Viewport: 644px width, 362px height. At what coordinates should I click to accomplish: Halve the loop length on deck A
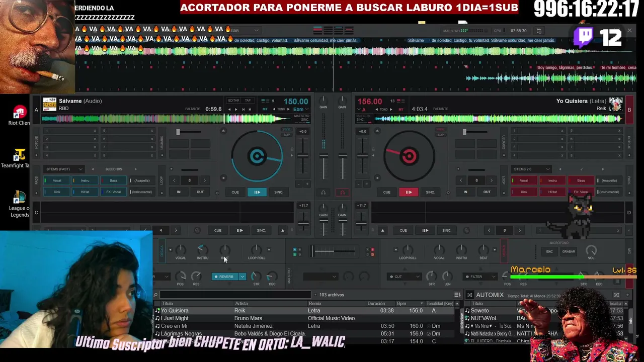(174, 180)
